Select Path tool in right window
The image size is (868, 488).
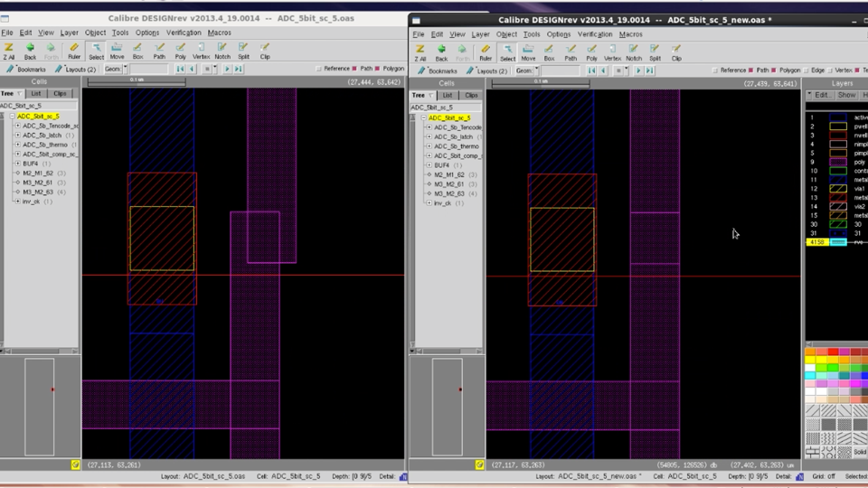pyautogui.click(x=571, y=52)
